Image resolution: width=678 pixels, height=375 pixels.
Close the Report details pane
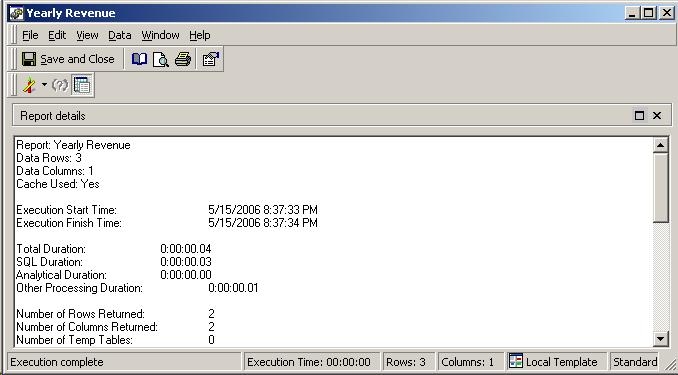[657, 115]
